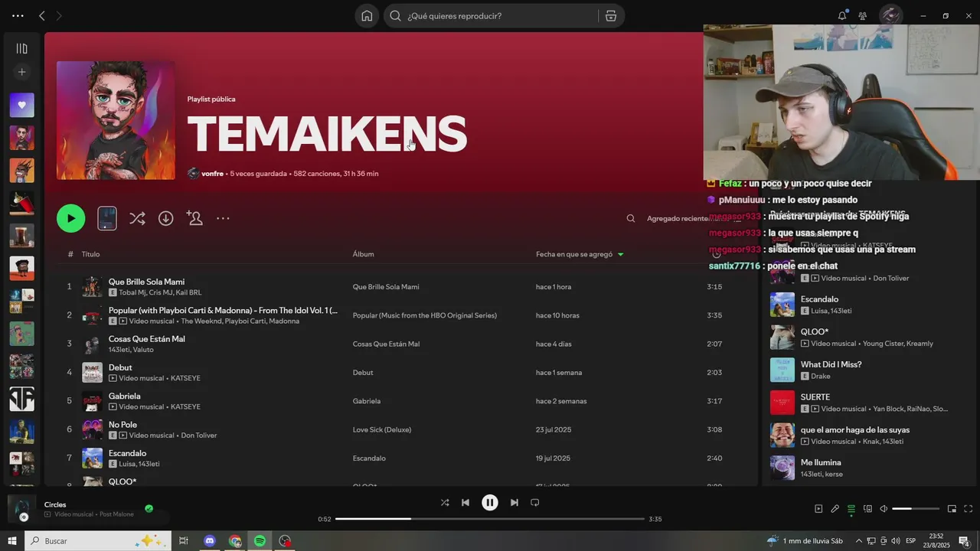Download the TEMAIKENS playlist
This screenshot has height=551, width=980.
click(165, 219)
